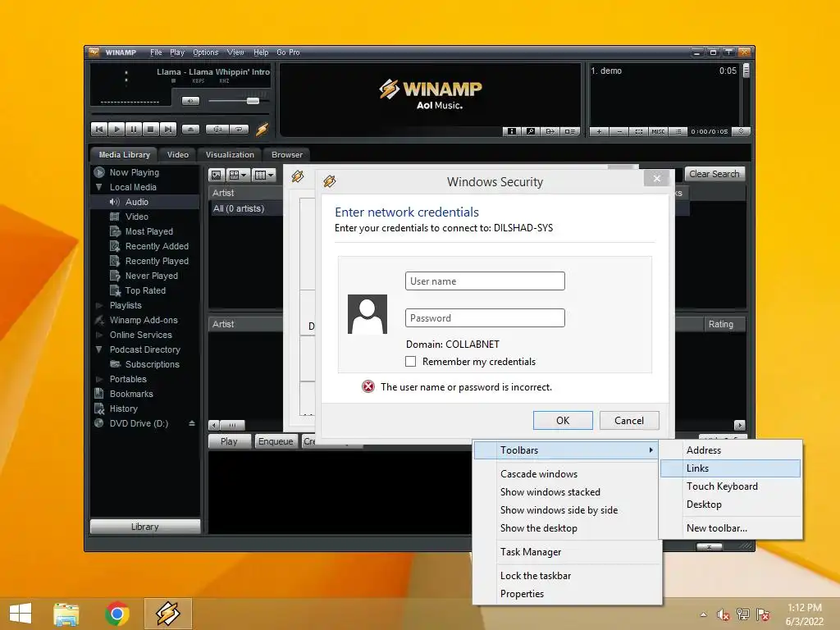The width and height of the screenshot is (840, 630).
Task: Click the Clear Search button
Action: point(714,174)
